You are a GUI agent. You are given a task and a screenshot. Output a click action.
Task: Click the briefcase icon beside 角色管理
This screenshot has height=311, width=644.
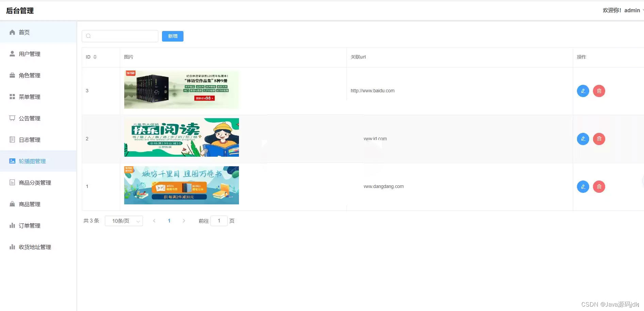12,75
